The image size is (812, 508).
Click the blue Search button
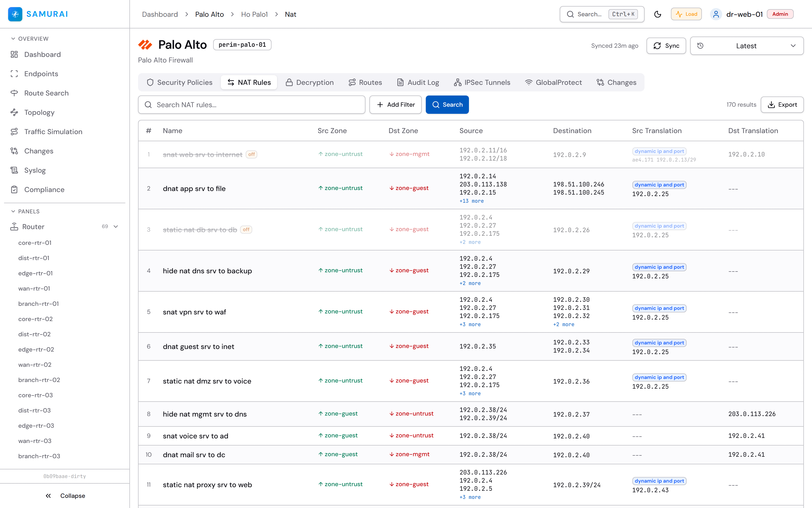447,104
